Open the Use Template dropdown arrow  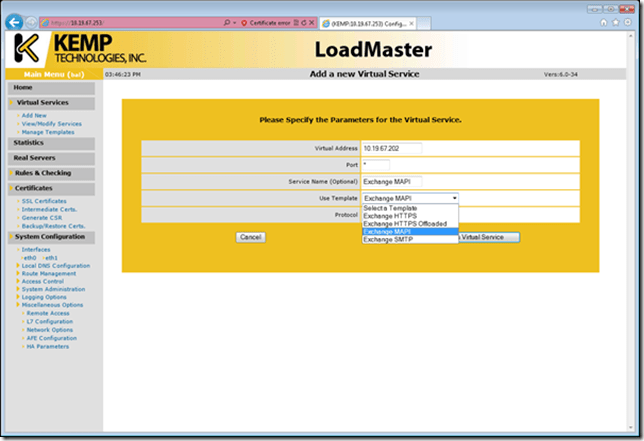click(x=454, y=198)
